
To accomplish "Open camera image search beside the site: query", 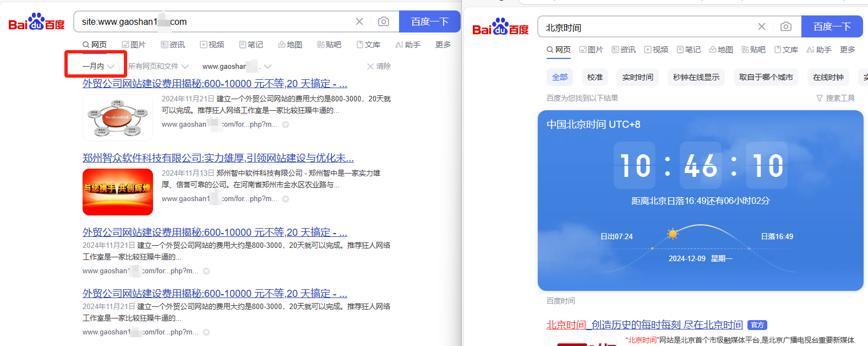I will 384,21.
